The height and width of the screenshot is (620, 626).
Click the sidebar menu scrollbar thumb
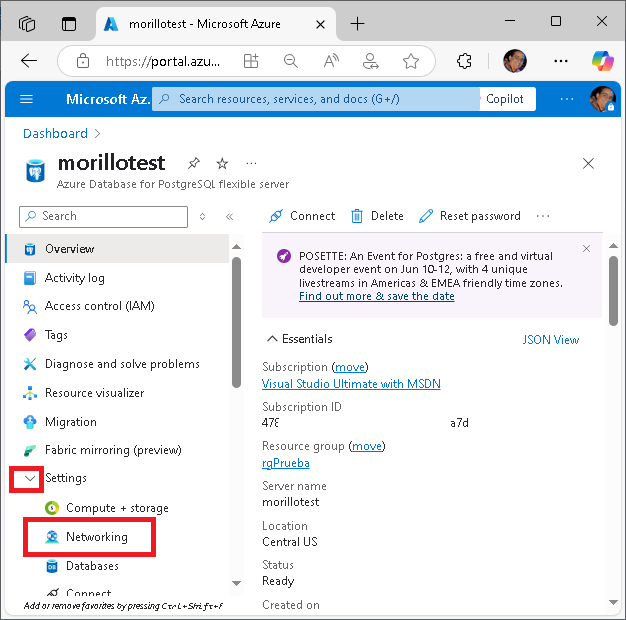(x=236, y=323)
